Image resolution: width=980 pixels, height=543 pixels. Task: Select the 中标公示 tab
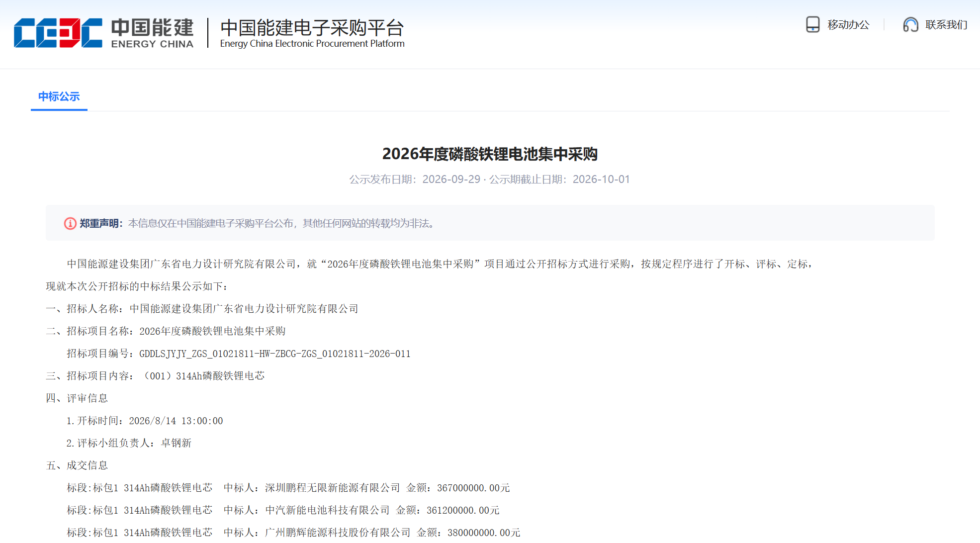(x=59, y=96)
